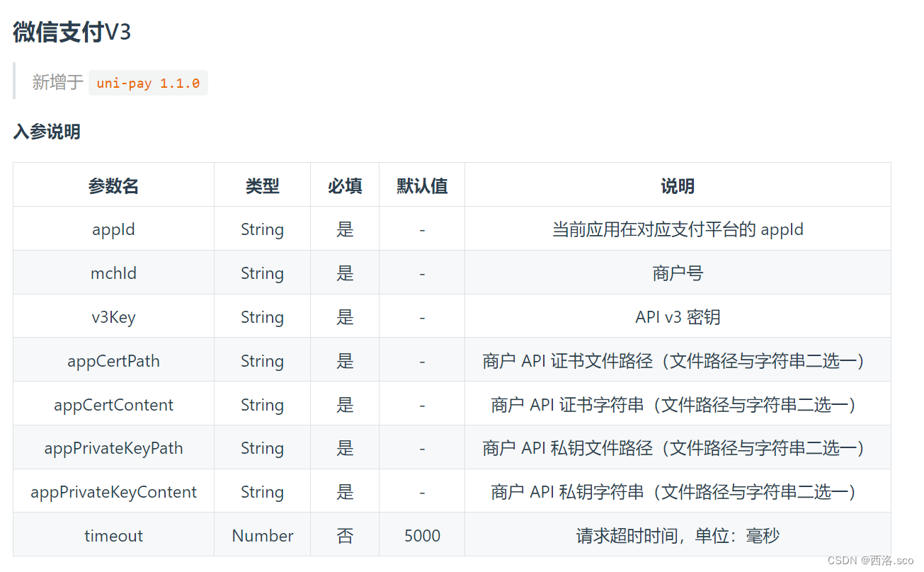Click the 入参说明 subheading
Viewport: 924px width, 572px height.
tap(47, 132)
